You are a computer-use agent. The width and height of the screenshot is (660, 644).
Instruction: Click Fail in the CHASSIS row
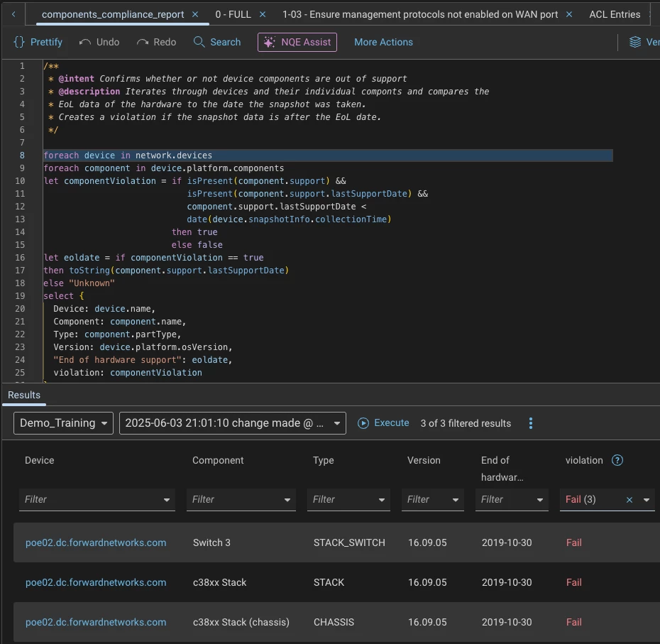(x=573, y=622)
